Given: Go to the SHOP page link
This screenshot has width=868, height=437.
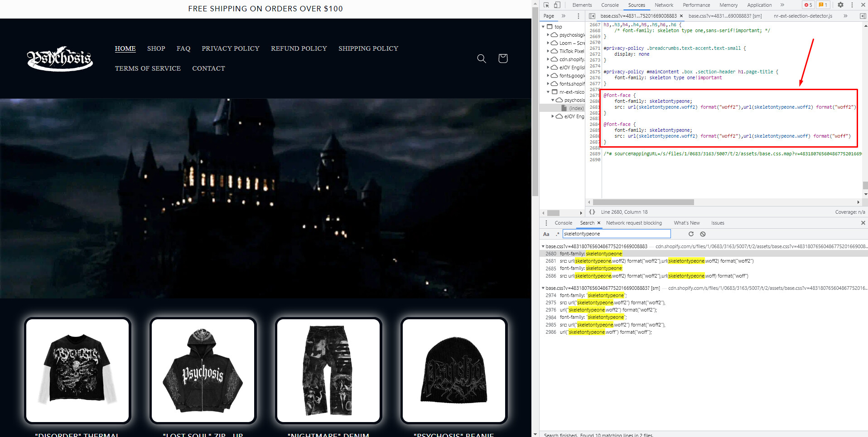Looking at the screenshot, I should tap(156, 48).
